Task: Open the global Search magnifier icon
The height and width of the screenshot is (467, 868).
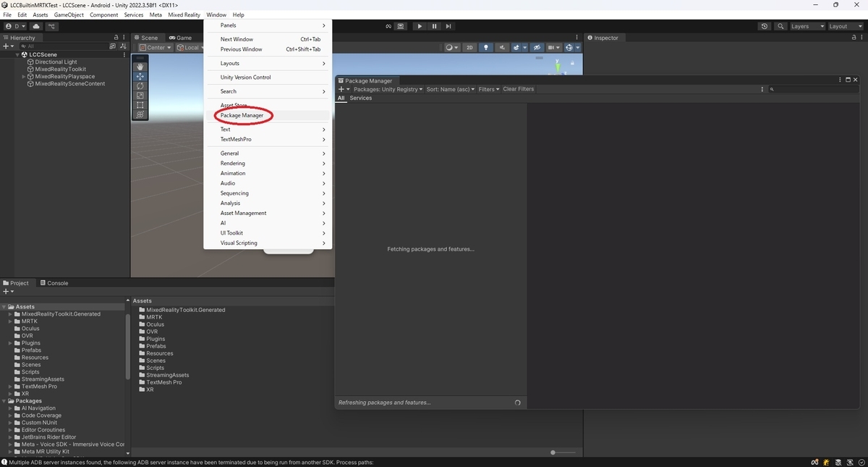Action: [x=781, y=26]
